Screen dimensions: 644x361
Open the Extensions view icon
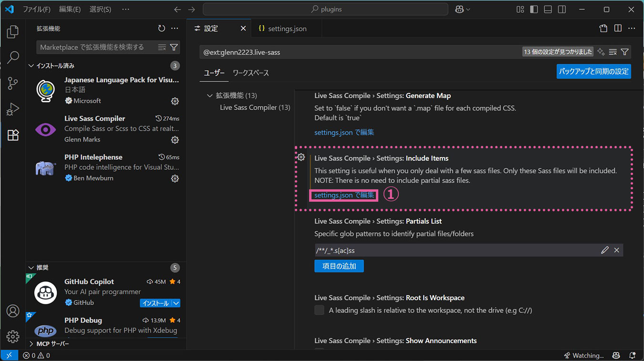(x=13, y=135)
